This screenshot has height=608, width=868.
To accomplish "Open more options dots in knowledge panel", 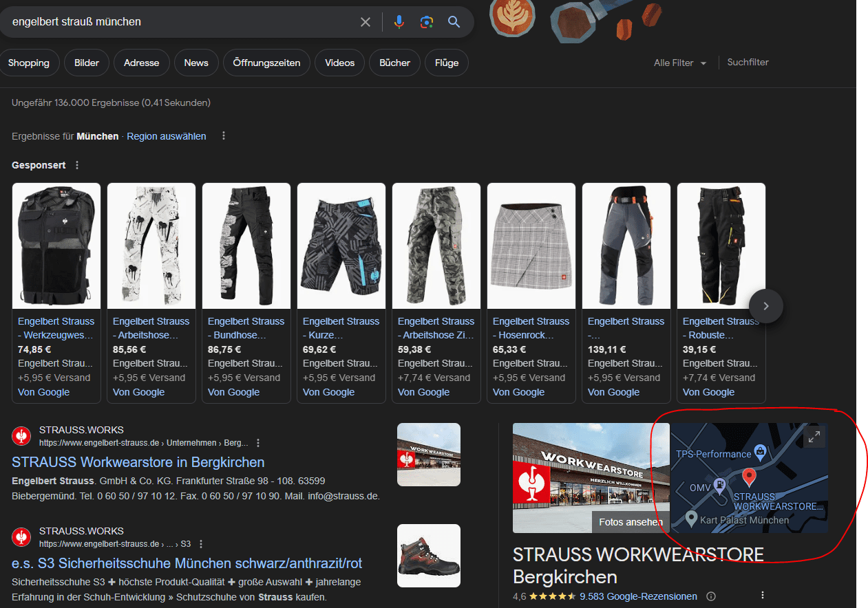I will [762, 596].
